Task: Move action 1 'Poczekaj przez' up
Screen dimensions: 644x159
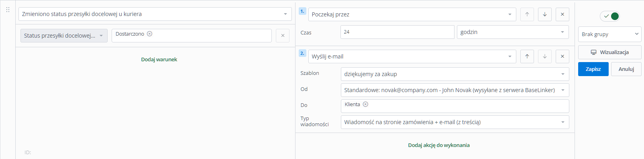Action: click(527, 14)
